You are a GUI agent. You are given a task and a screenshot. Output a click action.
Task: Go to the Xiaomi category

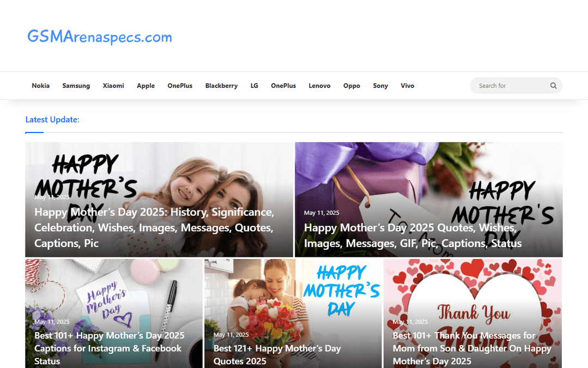(113, 86)
